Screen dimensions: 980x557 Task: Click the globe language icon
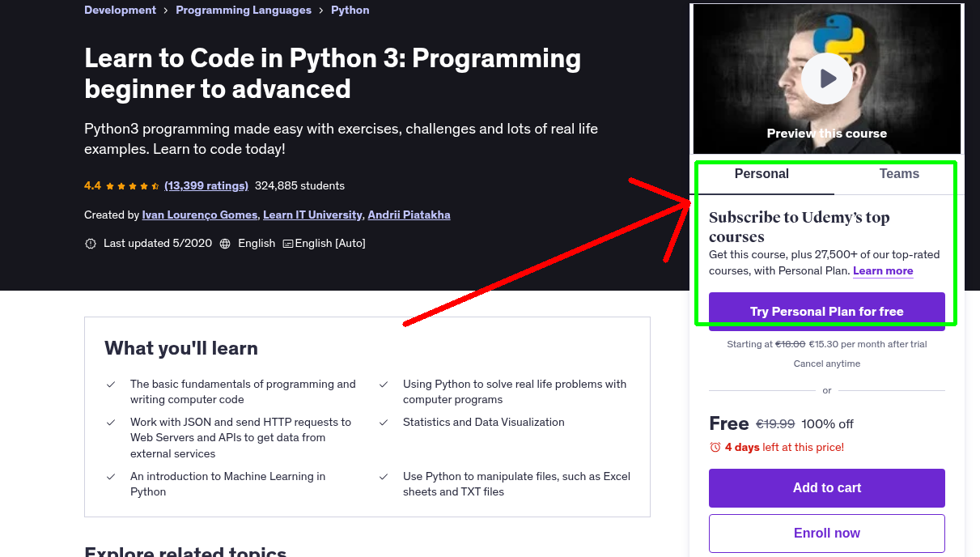click(225, 244)
